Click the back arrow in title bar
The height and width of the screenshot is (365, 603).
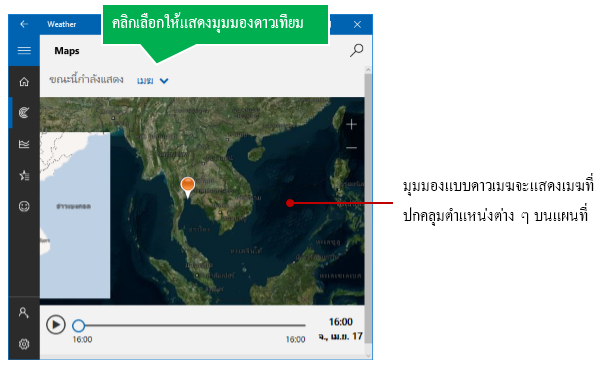(x=24, y=24)
